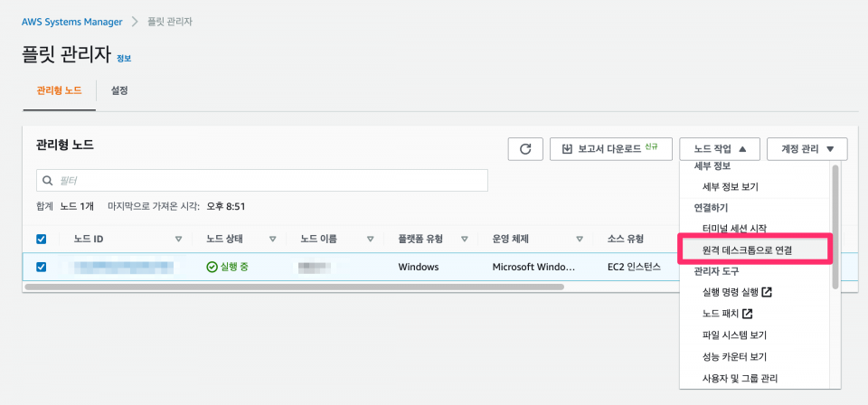Open the 계정 관리 dropdown

[807, 149]
